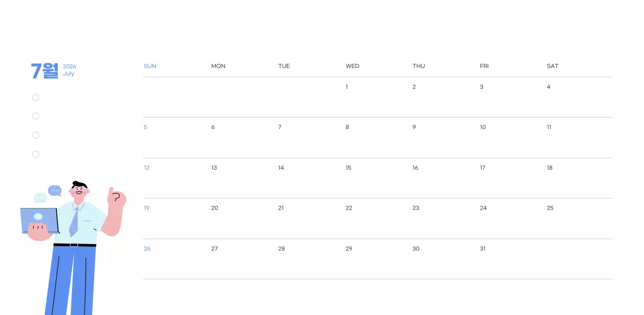Click the cartoon man's smiling face
The image size is (644, 315).
(79, 191)
